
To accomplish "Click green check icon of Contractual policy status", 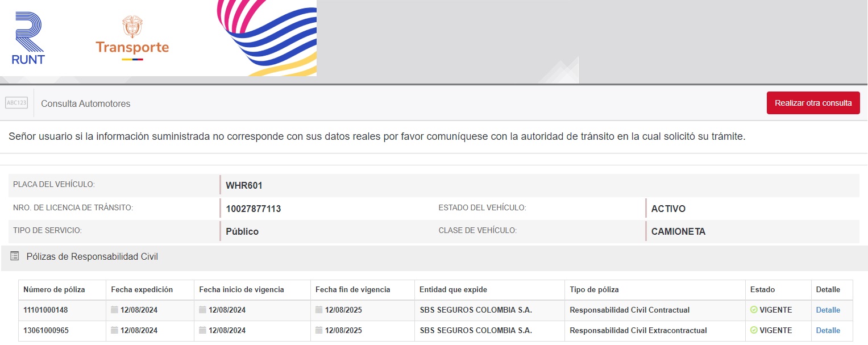I will pos(754,310).
